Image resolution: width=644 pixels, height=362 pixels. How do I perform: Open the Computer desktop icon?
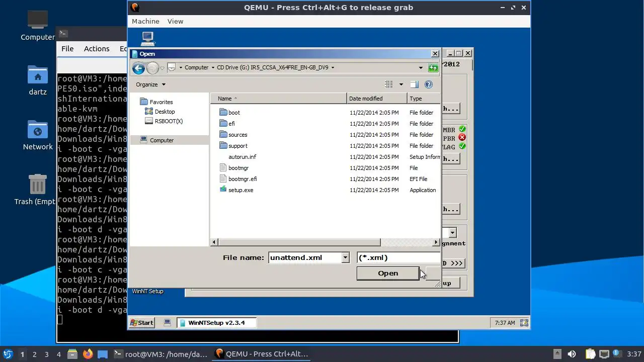click(38, 25)
